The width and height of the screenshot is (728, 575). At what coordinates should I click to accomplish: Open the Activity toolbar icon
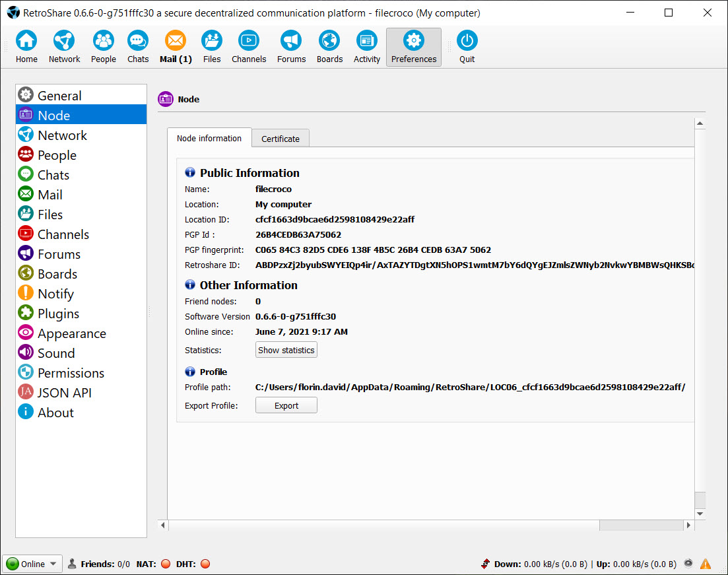[x=367, y=46]
